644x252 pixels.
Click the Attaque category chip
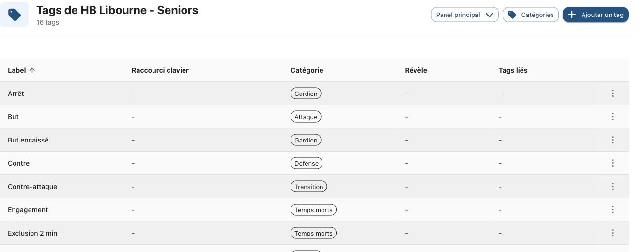click(x=306, y=117)
